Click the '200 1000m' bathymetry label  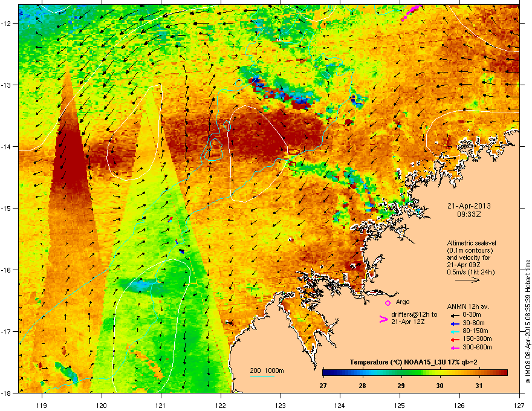click(x=267, y=371)
